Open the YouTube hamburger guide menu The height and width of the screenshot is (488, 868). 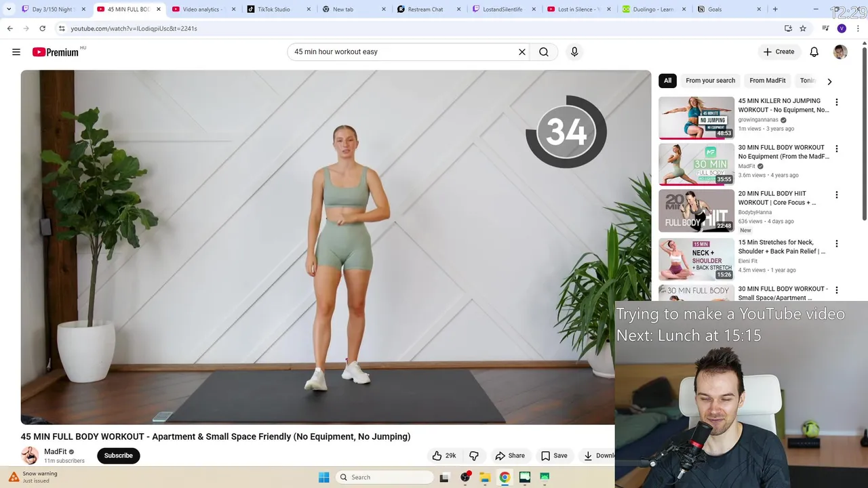16,52
